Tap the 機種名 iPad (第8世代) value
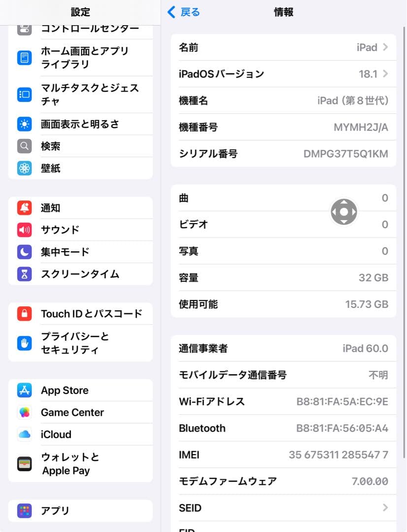Screen dimensions: 407x532 pos(353,100)
